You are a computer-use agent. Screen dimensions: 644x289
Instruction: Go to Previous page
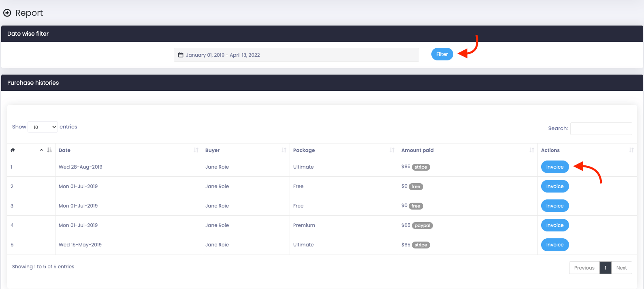[584, 268]
